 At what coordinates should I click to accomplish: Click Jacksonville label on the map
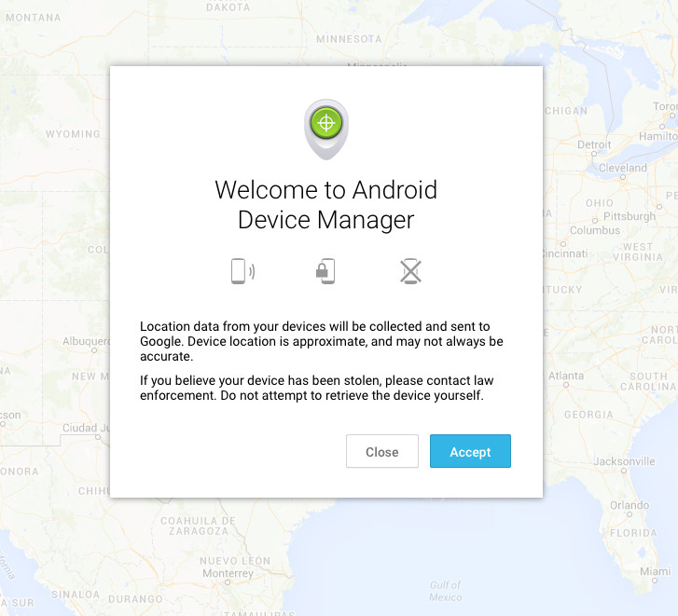[624, 461]
